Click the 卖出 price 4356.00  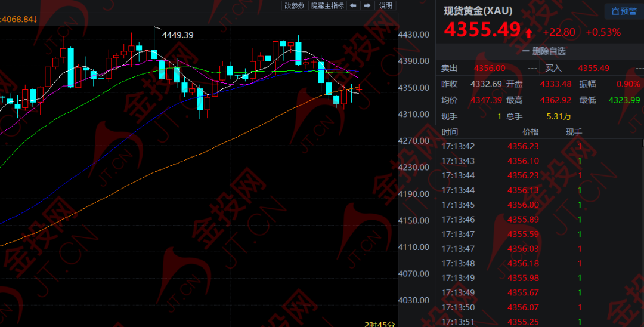[x=490, y=68]
